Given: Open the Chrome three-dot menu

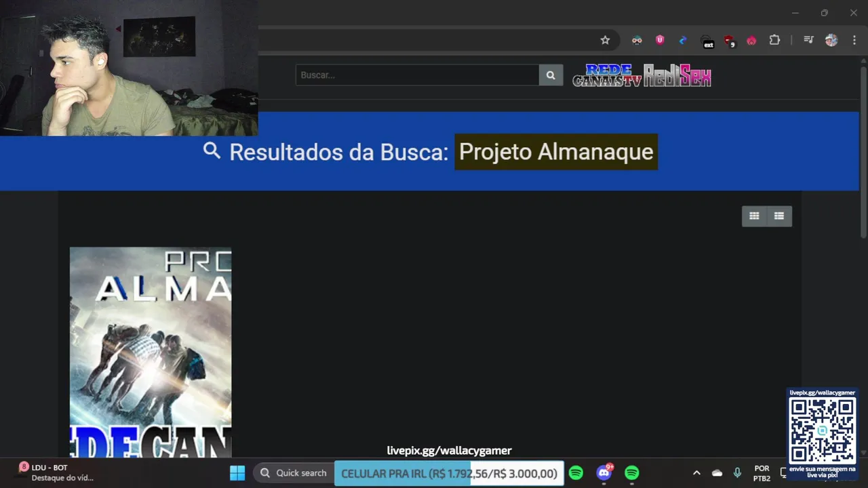Looking at the screenshot, I should pos(854,40).
